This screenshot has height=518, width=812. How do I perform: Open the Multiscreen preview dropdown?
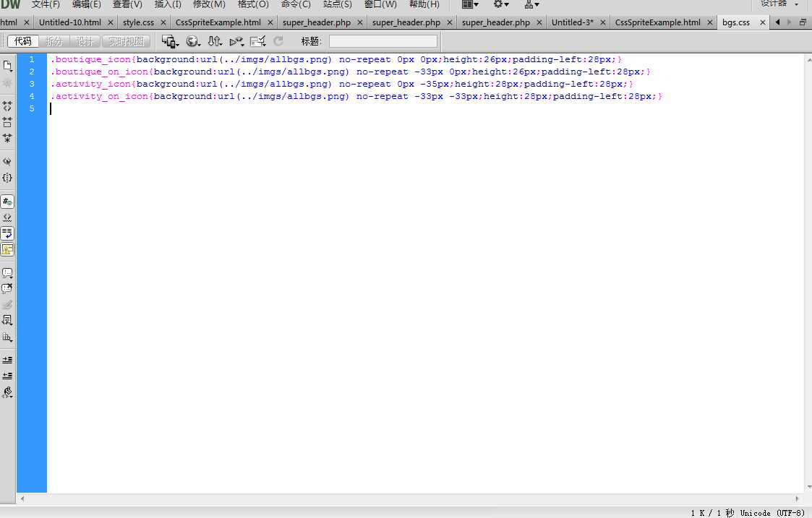(x=170, y=41)
